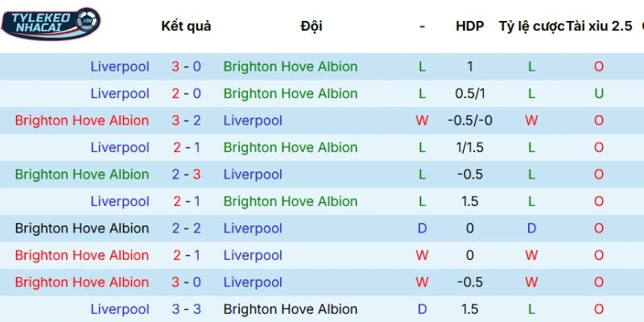Open the 2 - 0 score result
Screen dimensions: 644x322
pyautogui.click(x=186, y=93)
